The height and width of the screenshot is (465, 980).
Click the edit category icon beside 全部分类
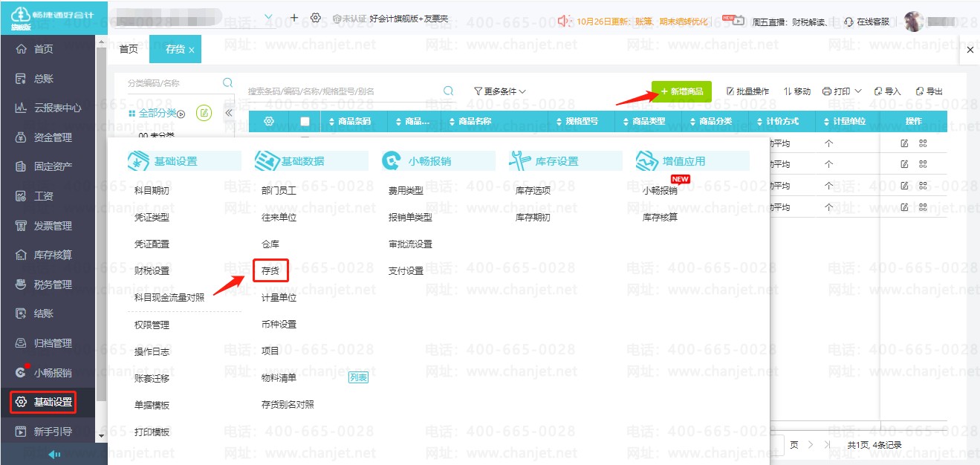[x=204, y=113]
